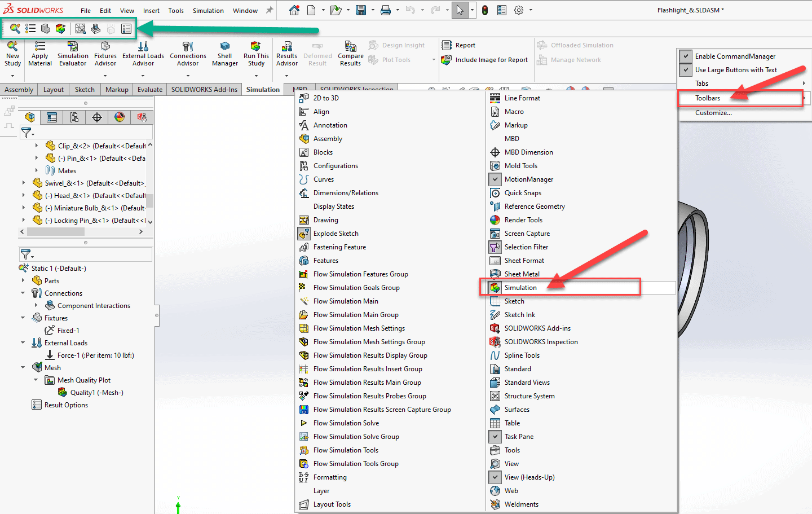Expand (-) Head_&<1> tree node
This screenshot has height=514, width=812.
pyautogui.click(x=23, y=195)
